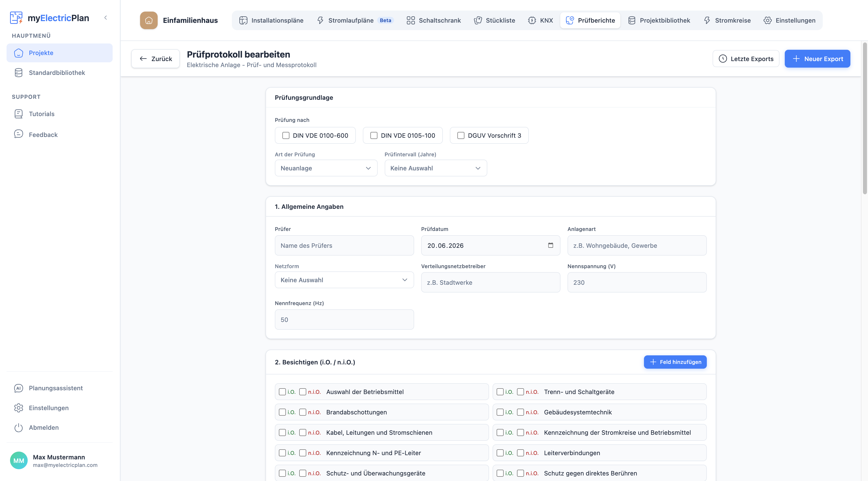Mark Brandabschottungen as i.O.
868x481 pixels.
click(x=282, y=412)
